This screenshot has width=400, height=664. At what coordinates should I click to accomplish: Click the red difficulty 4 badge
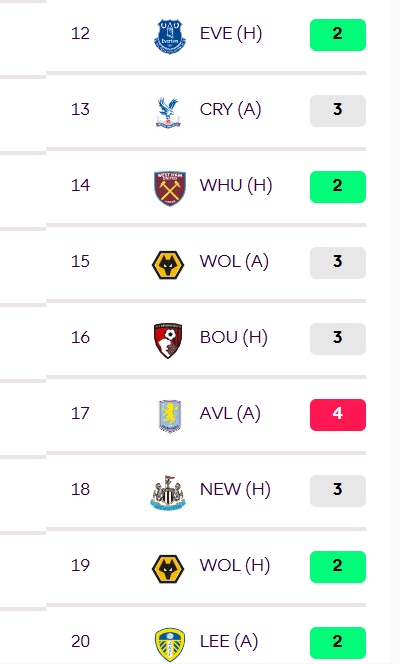point(338,415)
